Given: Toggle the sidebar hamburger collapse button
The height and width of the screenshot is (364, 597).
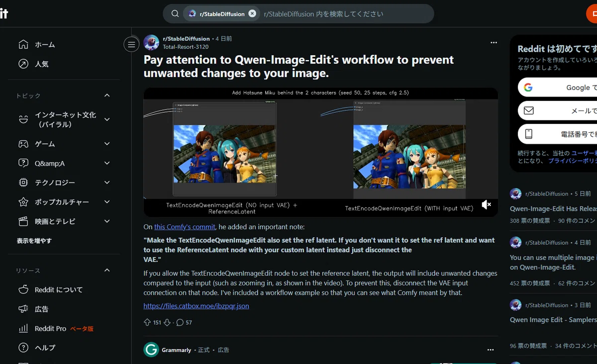Looking at the screenshot, I should coord(131,45).
